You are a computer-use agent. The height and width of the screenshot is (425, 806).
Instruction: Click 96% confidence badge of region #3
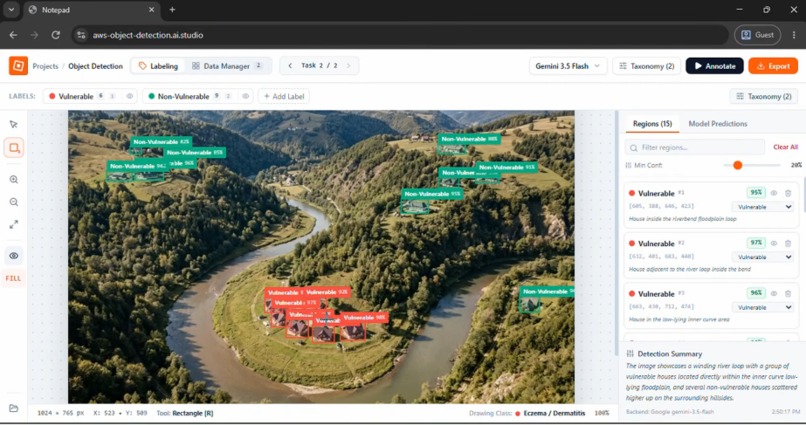click(x=756, y=293)
